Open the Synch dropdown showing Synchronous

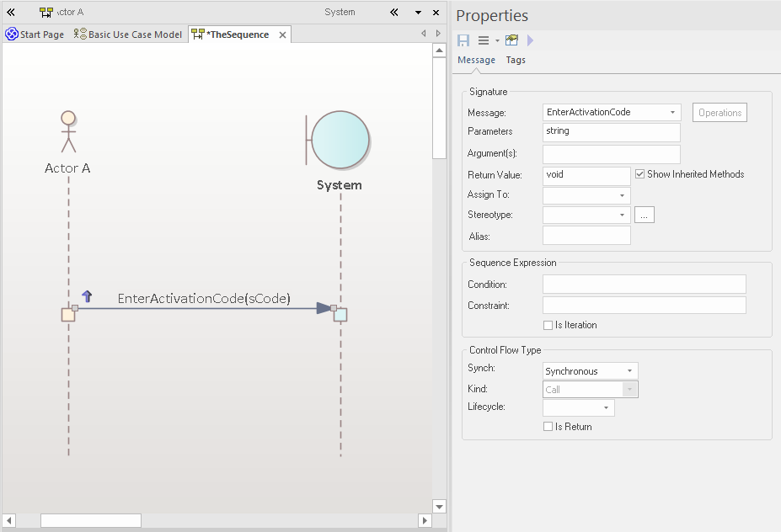pyautogui.click(x=591, y=371)
